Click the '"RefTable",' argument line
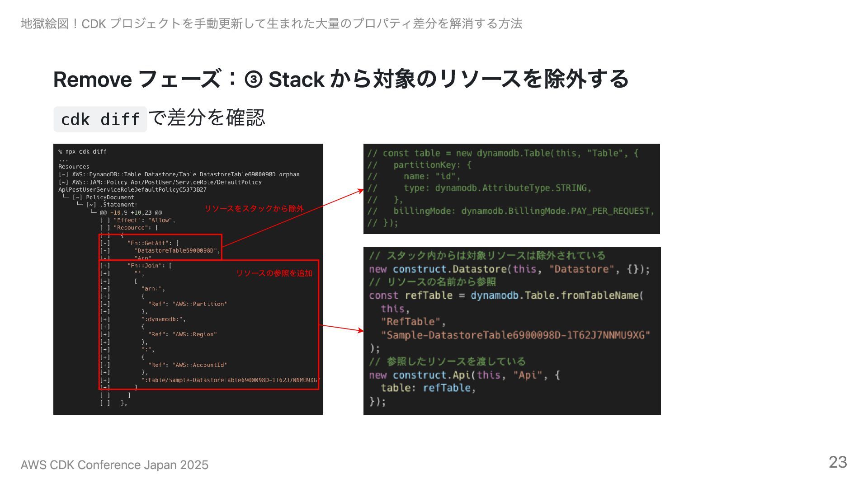The width and height of the screenshot is (868, 488). tap(413, 322)
